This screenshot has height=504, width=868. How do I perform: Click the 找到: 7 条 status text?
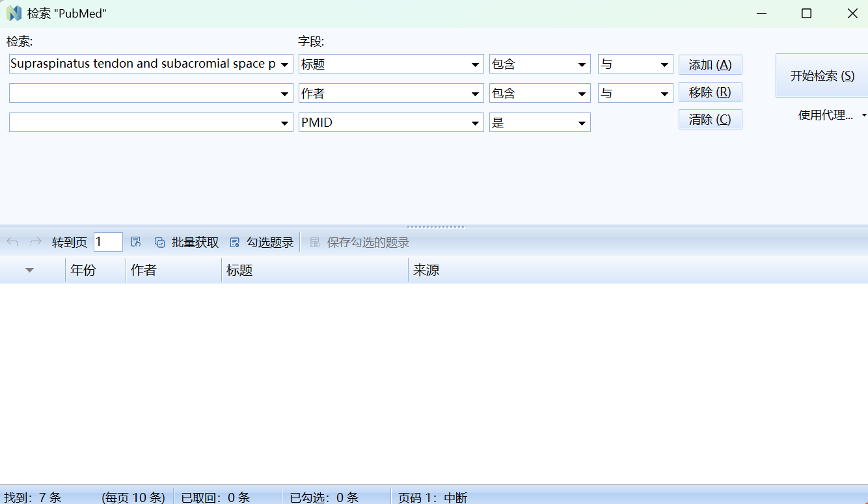pyautogui.click(x=33, y=497)
